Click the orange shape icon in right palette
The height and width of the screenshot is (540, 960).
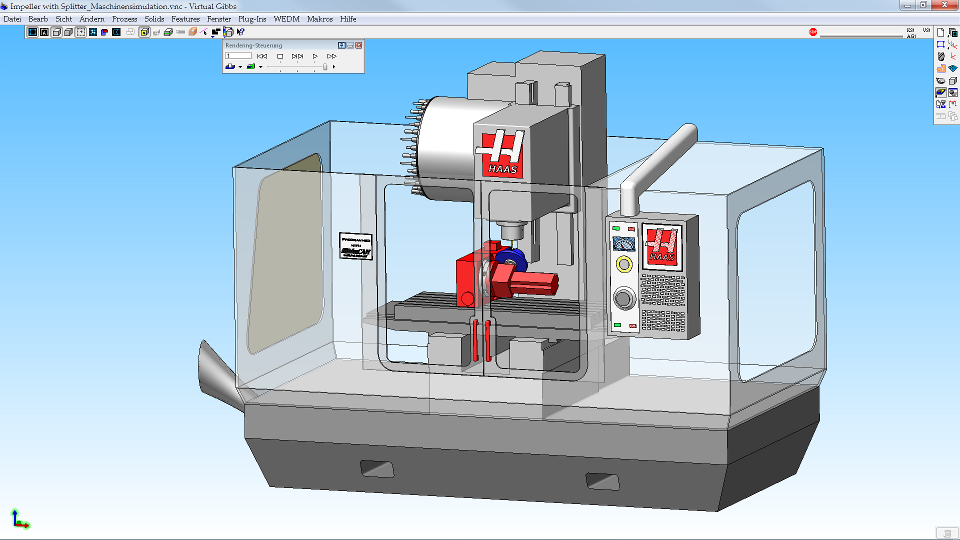[x=941, y=69]
